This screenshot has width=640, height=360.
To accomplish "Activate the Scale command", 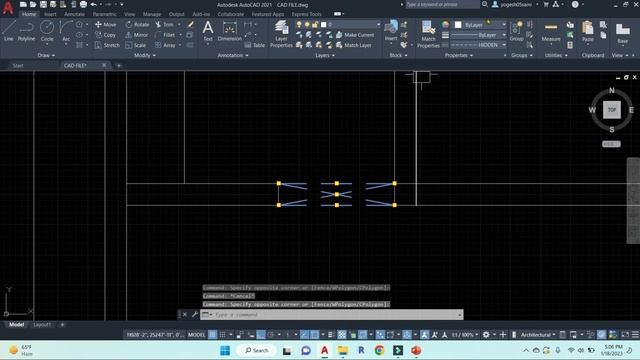I will point(136,45).
